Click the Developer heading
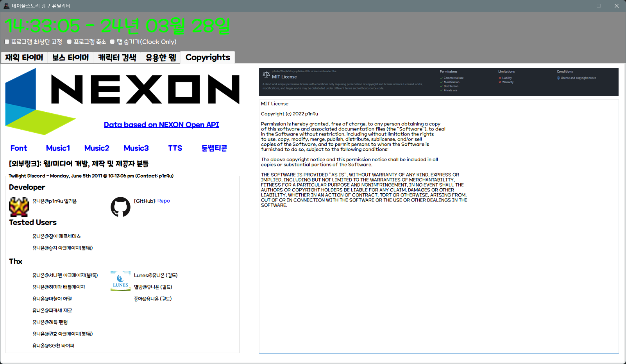626x364 pixels. (x=27, y=187)
